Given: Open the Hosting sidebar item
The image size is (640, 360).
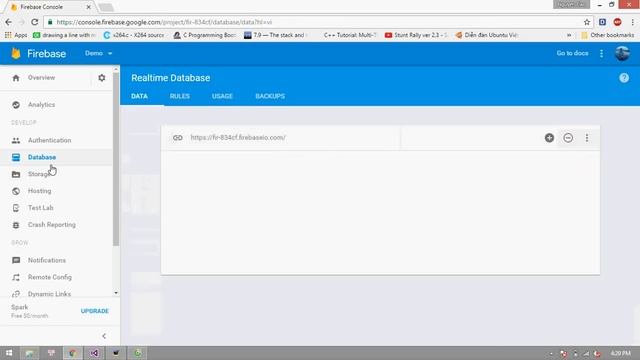Looking at the screenshot, I should 40,191.
